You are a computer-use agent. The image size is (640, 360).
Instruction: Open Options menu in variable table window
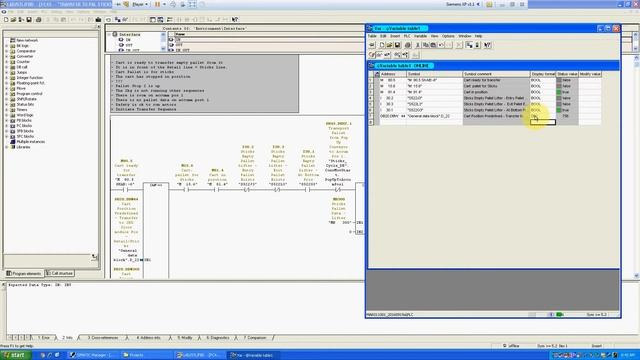(448, 36)
